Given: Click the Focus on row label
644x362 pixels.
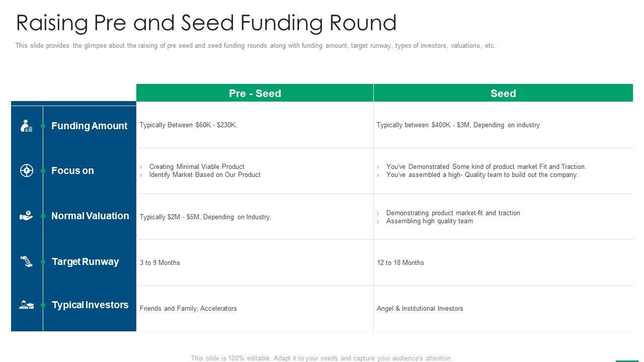Looking at the screenshot, I should [x=72, y=170].
